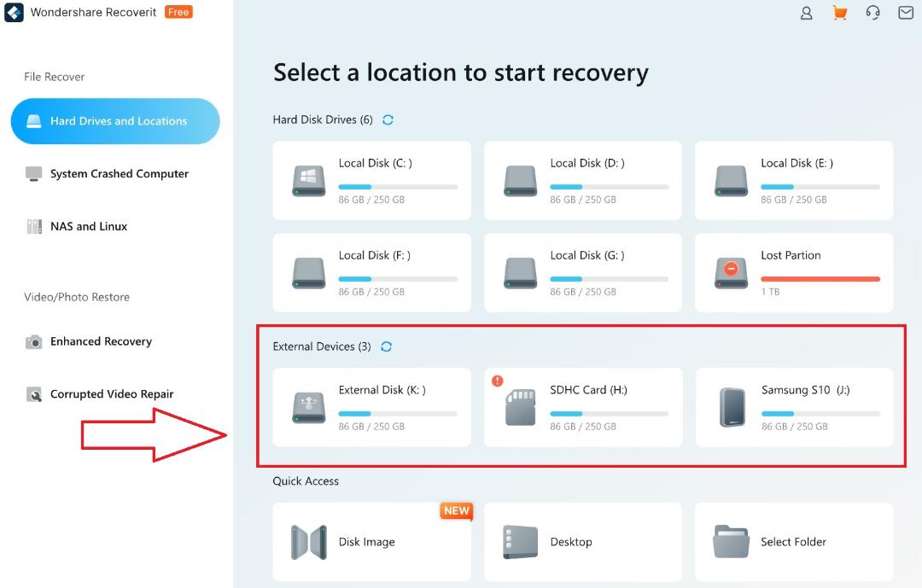
Task: Click the drive icon in Hard Drives and Locations
Action: coord(34,121)
